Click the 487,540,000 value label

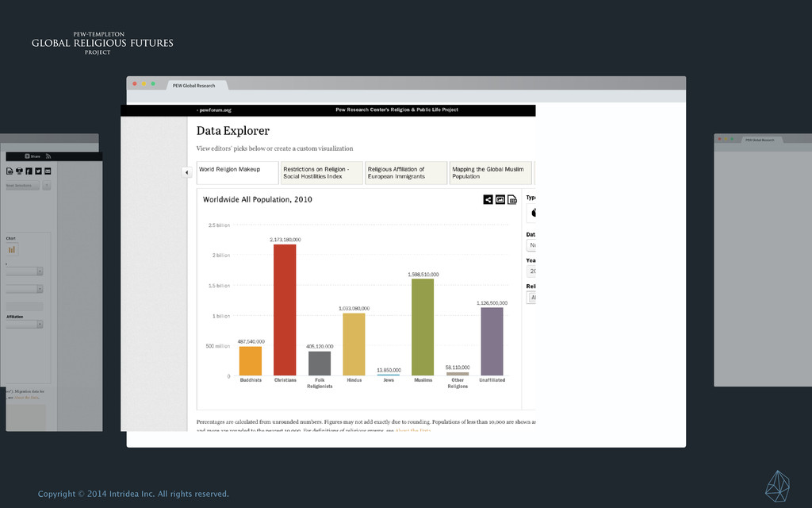tap(251, 341)
